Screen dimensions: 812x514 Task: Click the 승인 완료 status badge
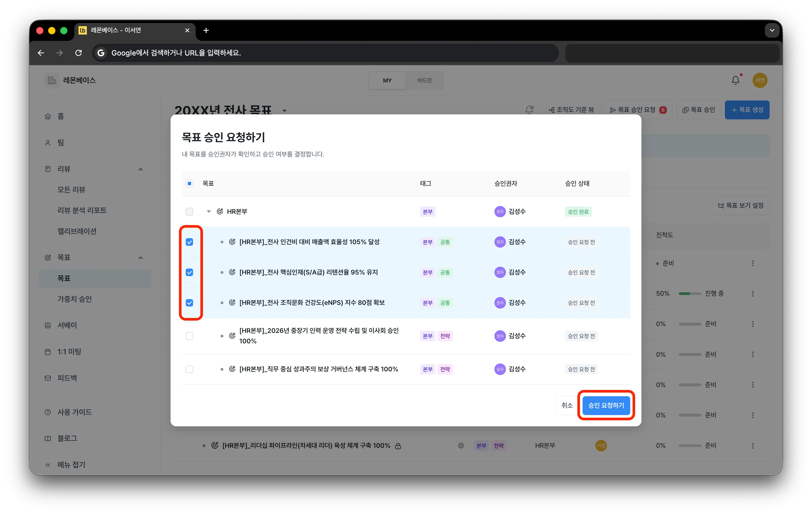[578, 212]
